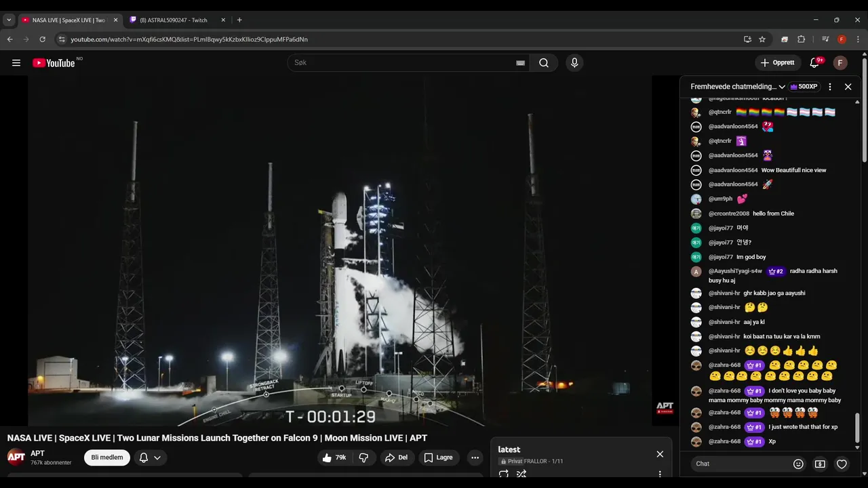Search with voice using microphone icon

coord(574,63)
